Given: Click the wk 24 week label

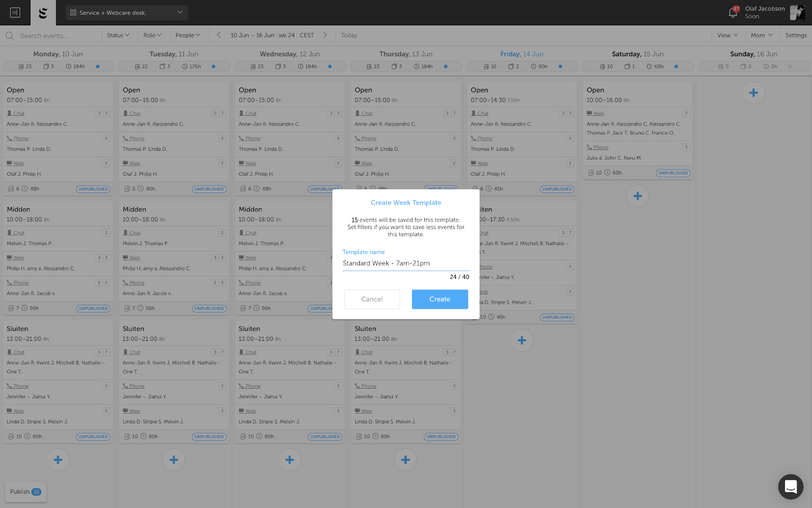Looking at the screenshot, I should (287, 35).
